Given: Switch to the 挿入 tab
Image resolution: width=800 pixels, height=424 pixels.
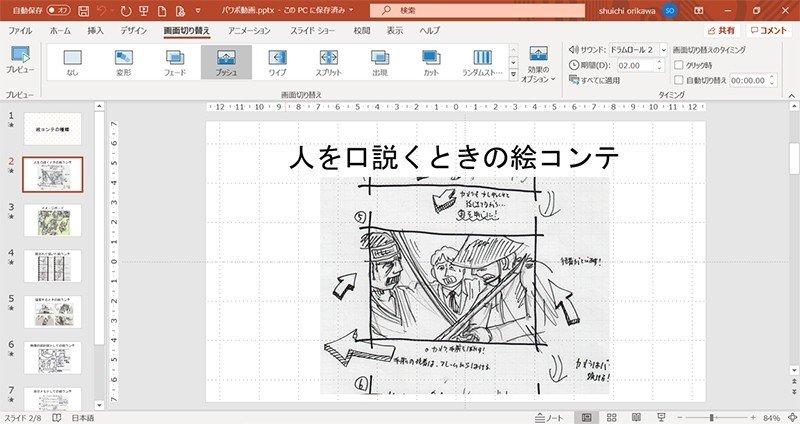Looking at the screenshot, I should click(95, 31).
